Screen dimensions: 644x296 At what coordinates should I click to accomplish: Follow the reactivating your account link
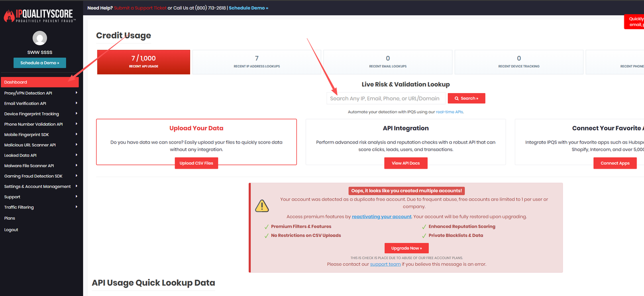click(x=381, y=216)
